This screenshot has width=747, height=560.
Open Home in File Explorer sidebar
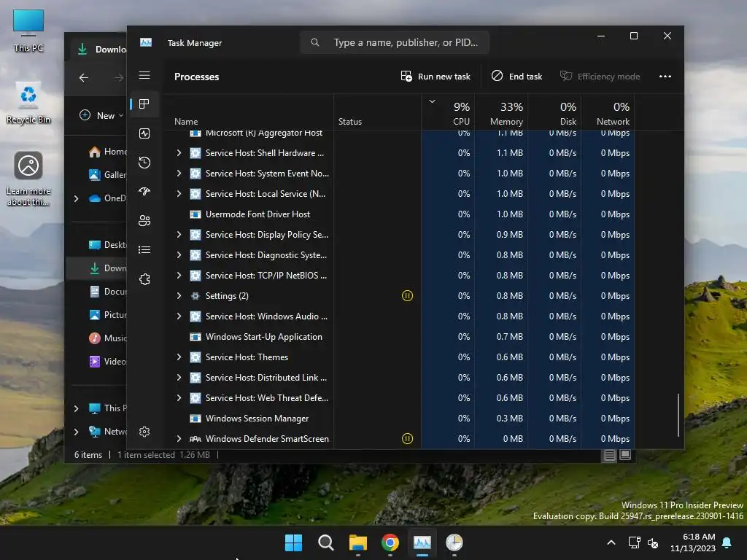[x=108, y=152]
